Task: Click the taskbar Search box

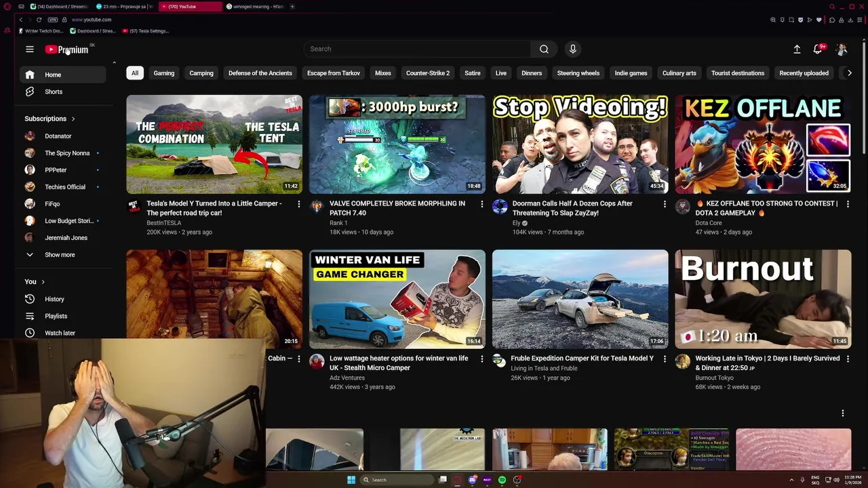Action: click(396, 480)
